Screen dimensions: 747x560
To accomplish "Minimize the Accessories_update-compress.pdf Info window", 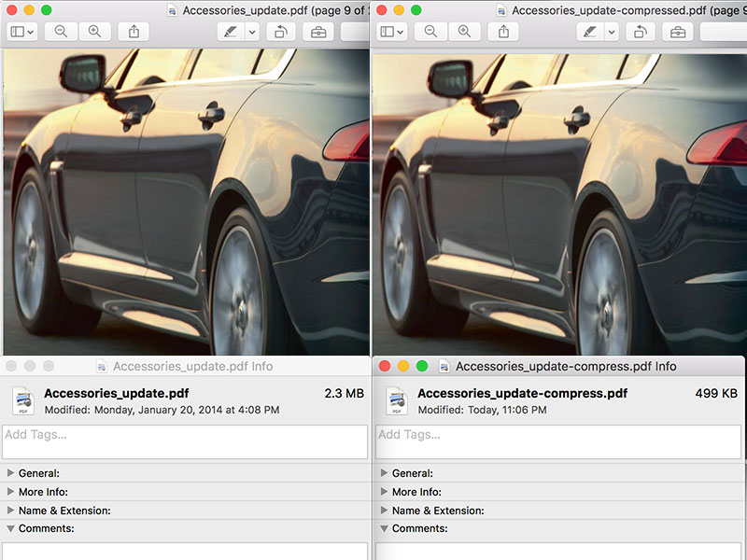I will click(403, 366).
